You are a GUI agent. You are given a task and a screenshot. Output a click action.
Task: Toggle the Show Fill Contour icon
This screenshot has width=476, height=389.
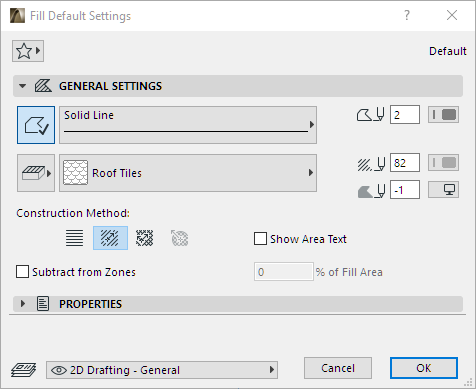(36, 125)
